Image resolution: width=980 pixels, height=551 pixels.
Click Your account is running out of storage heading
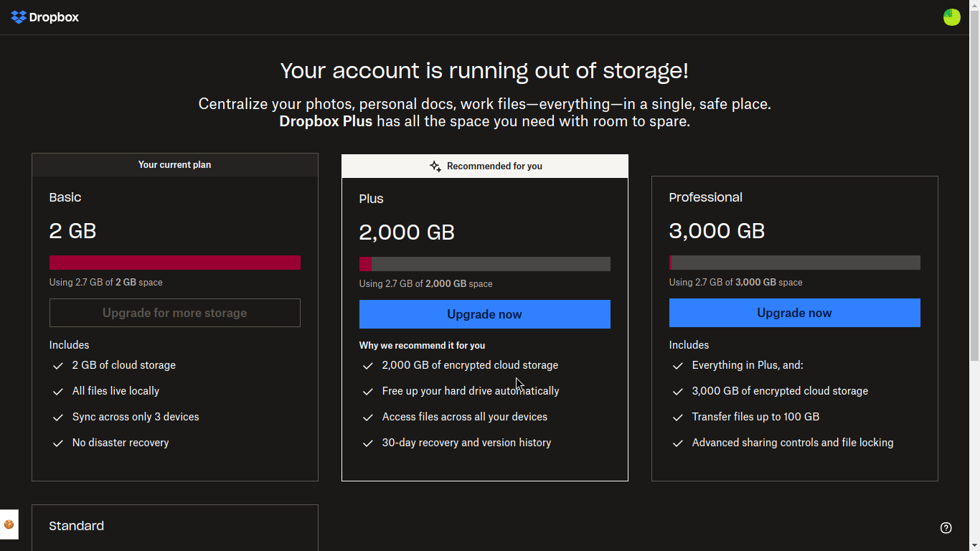tap(484, 70)
